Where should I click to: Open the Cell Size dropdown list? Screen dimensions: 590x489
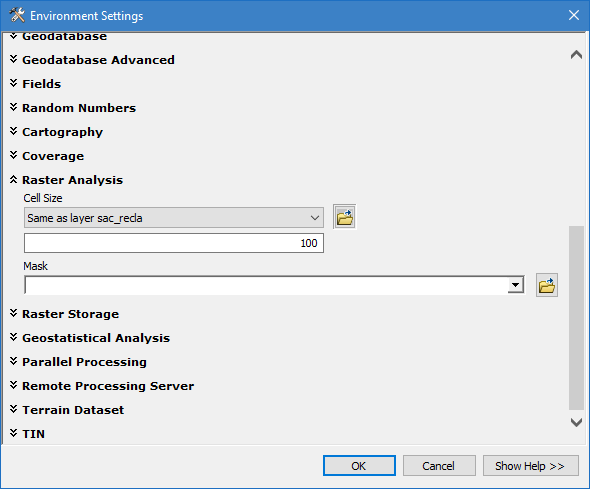click(174, 217)
